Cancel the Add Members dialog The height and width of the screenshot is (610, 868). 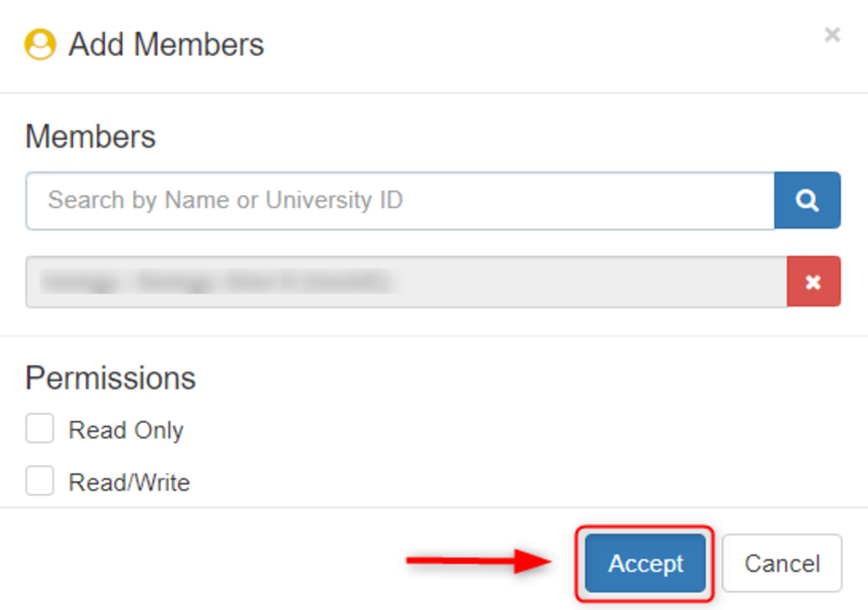coord(781,563)
